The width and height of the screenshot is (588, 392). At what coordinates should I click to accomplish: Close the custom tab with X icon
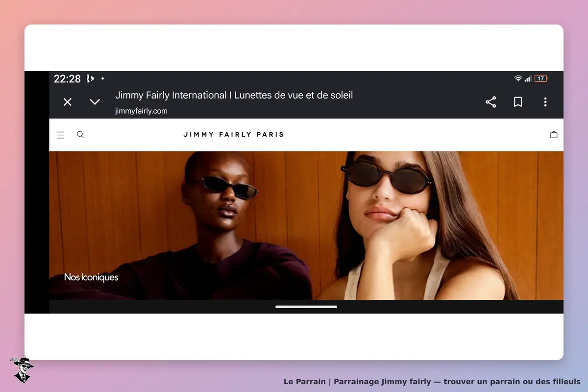point(68,102)
